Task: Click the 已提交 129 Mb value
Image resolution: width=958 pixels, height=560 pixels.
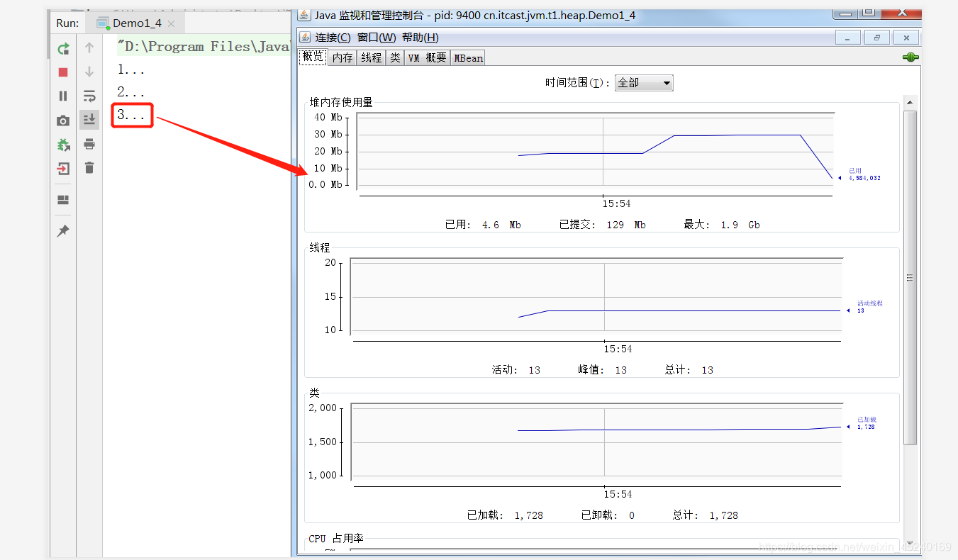Action: 603,225
